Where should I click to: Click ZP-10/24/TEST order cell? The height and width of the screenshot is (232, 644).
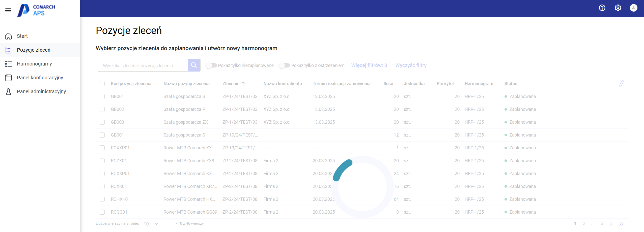coord(240,135)
